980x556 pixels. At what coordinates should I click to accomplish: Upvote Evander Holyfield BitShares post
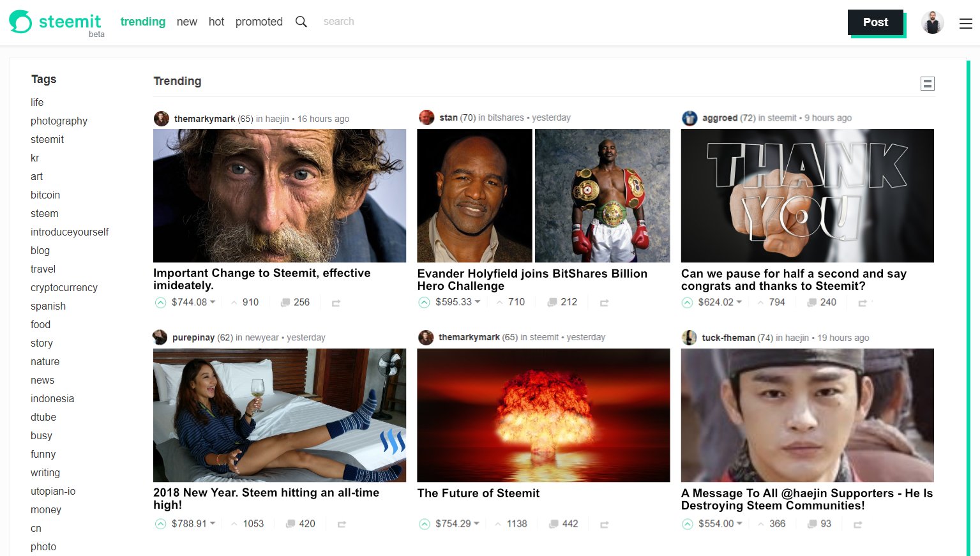point(425,303)
